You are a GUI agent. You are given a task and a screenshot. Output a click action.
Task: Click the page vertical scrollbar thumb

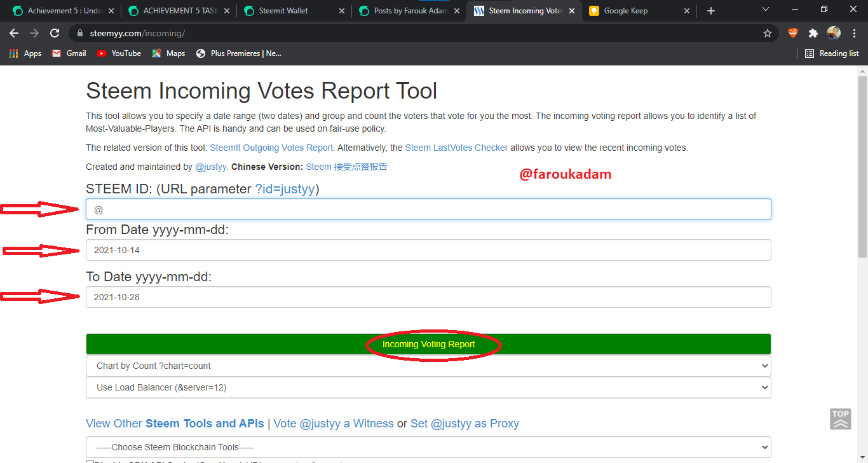point(862,165)
